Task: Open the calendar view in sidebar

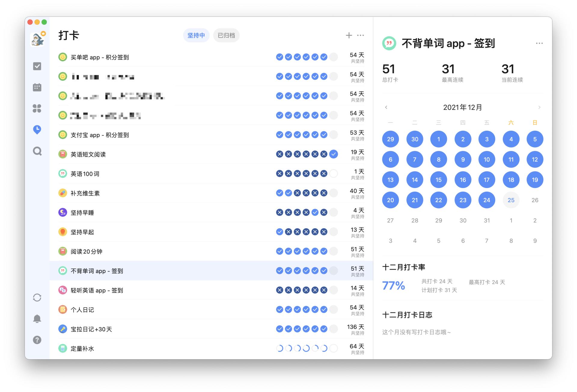Action: pos(37,87)
